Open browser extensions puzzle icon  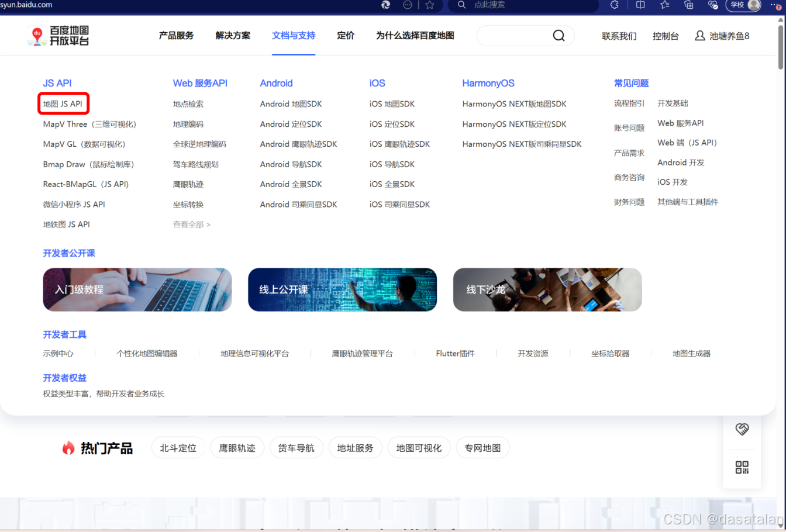click(614, 5)
